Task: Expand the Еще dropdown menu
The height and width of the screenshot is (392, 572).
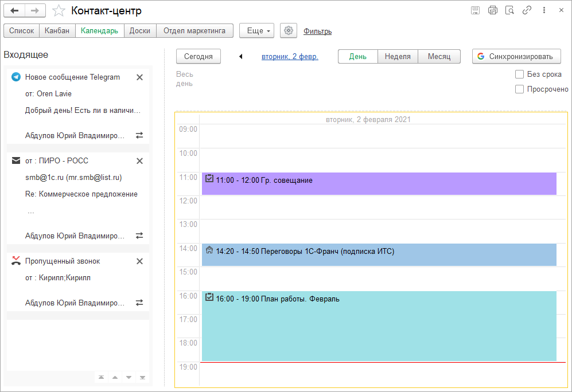Action: pos(258,30)
